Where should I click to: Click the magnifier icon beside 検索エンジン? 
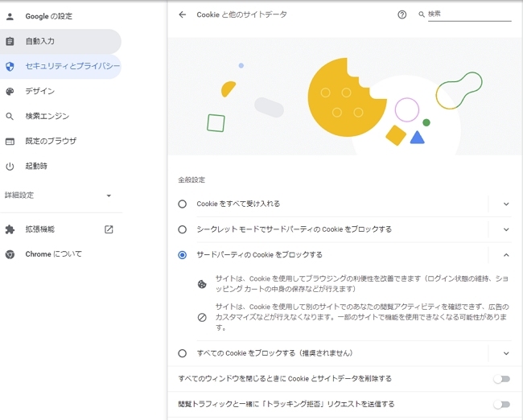tap(10, 117)
